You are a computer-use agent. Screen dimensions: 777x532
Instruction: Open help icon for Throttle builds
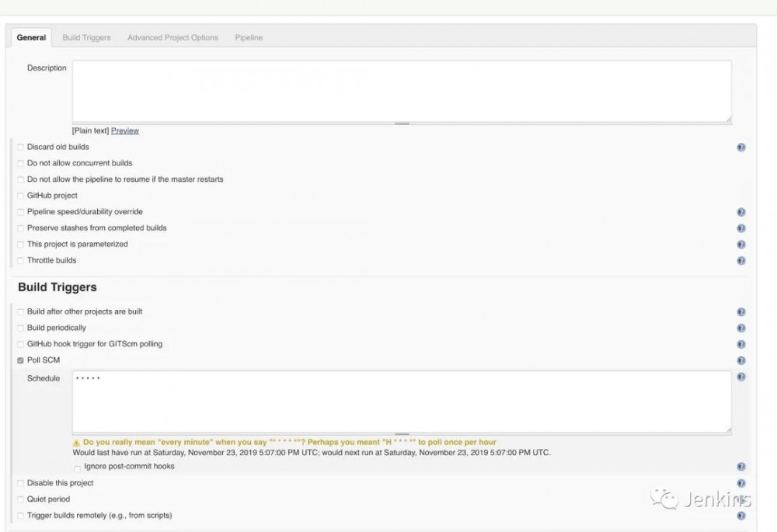(x=741, y=261)
